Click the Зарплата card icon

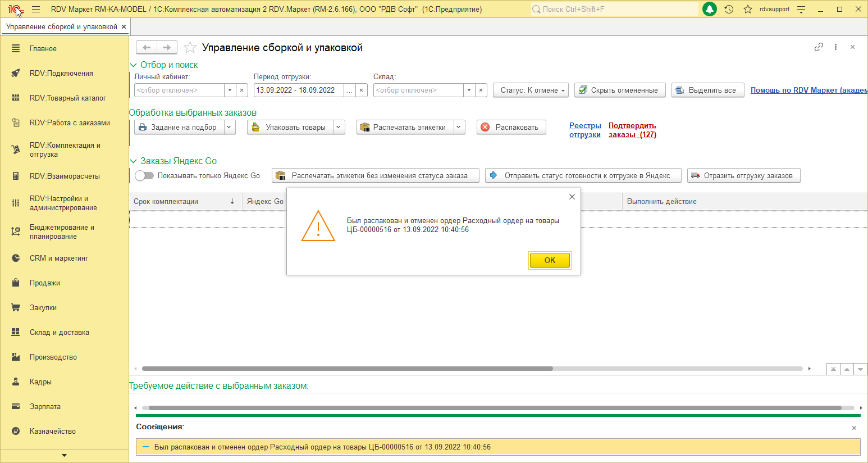(16, 407)
